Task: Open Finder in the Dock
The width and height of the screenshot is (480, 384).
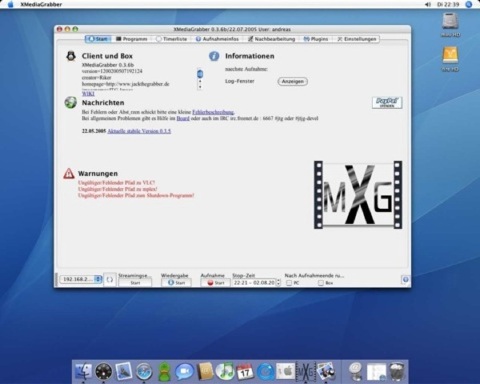Action: [x=84, y=371]
